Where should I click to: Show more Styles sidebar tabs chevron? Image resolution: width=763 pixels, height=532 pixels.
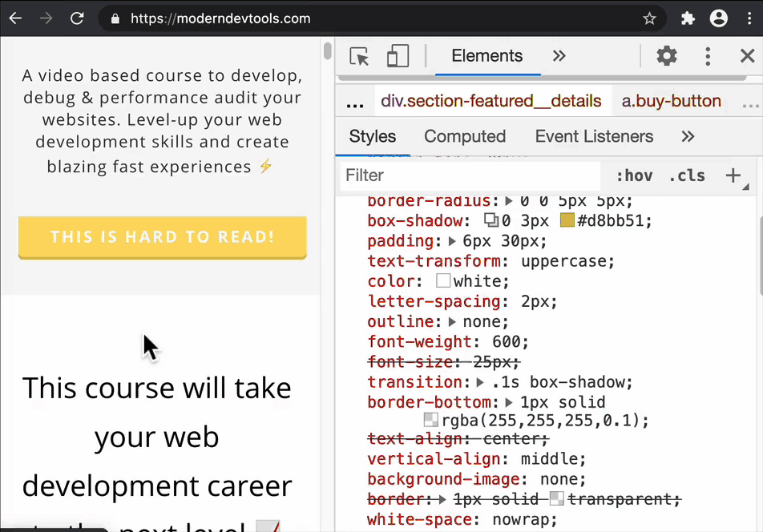pyautogui.click(x=688, y=137)
